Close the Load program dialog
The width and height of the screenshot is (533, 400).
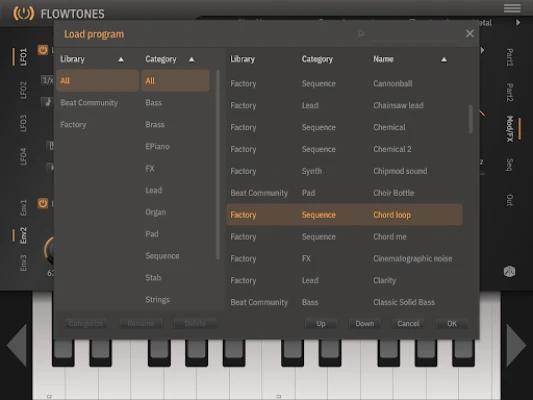(470, 34)
